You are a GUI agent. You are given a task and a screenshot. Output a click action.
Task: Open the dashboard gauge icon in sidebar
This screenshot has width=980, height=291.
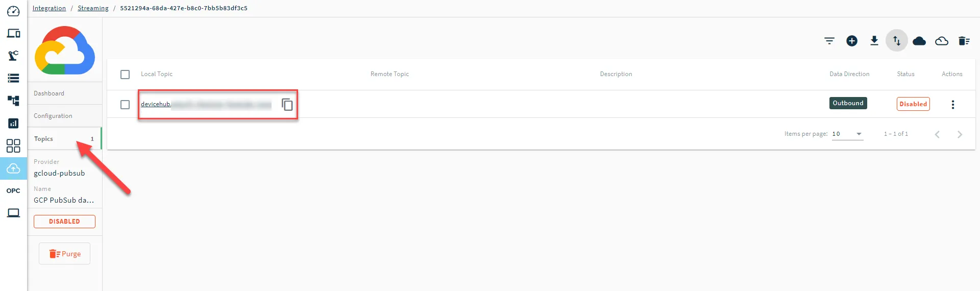coord(13,11)
